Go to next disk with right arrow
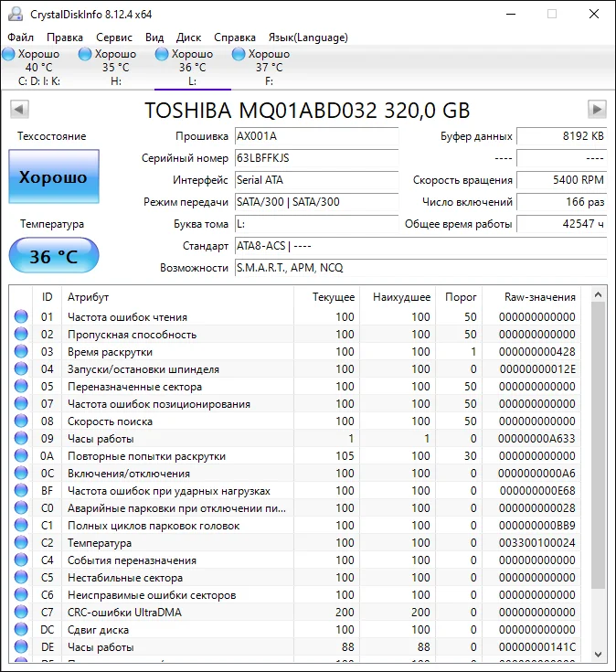616x672 pixels. pos(597,110)
